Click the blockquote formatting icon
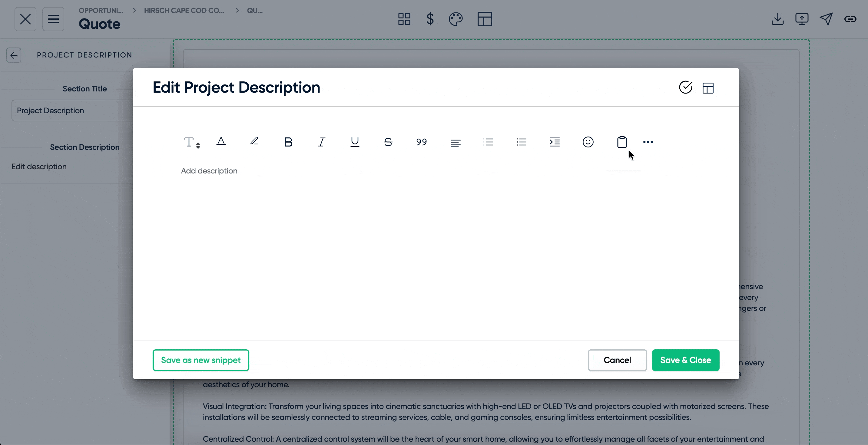 tap(421, 142)
